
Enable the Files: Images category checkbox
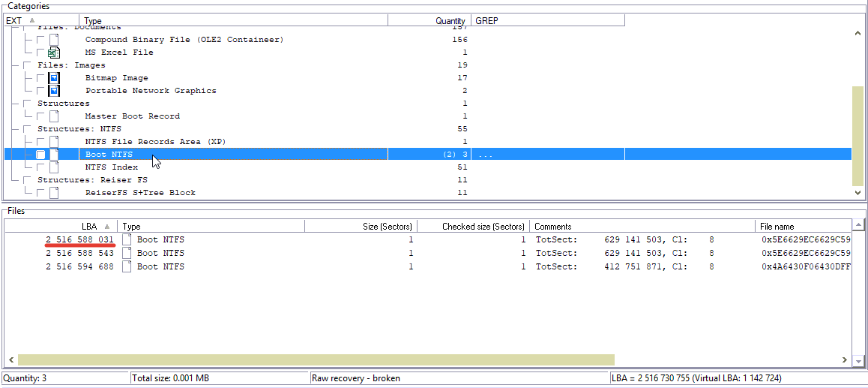[x=28, y=65]
